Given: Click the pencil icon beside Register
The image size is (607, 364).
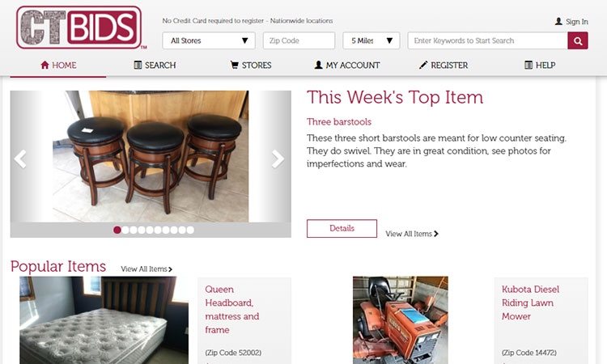Looking at the screenshot, I should pyautogui.click(x=423, y=65).
